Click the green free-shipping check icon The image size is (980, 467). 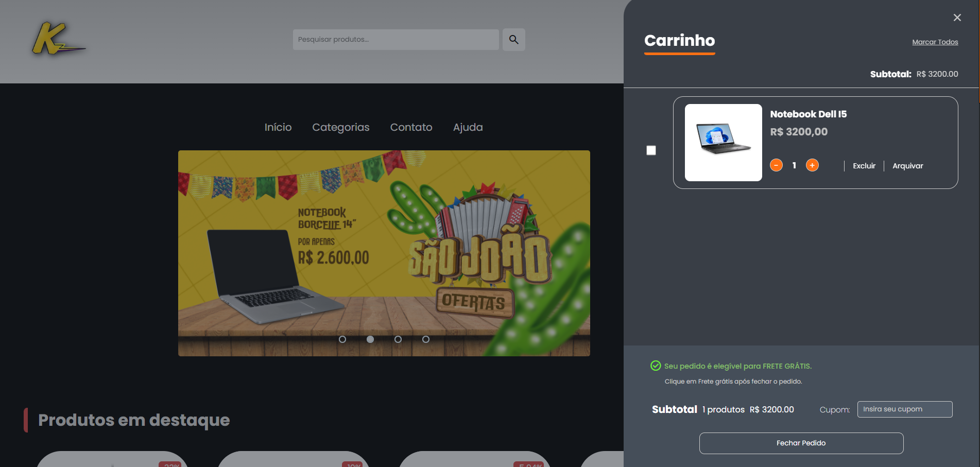pos(656,366)
